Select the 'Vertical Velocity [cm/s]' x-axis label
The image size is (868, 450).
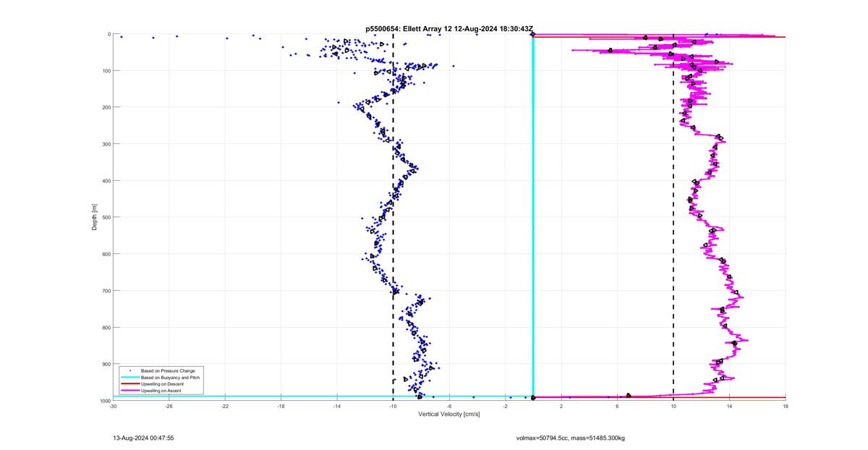tap(449, 414)
